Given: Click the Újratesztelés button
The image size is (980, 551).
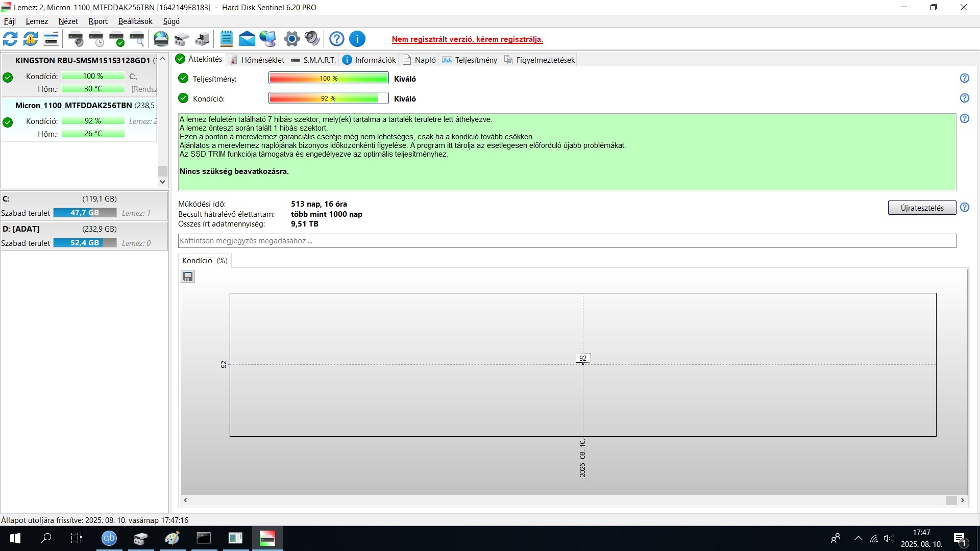Looking at the screenshot, I should (x=921, y=208).
